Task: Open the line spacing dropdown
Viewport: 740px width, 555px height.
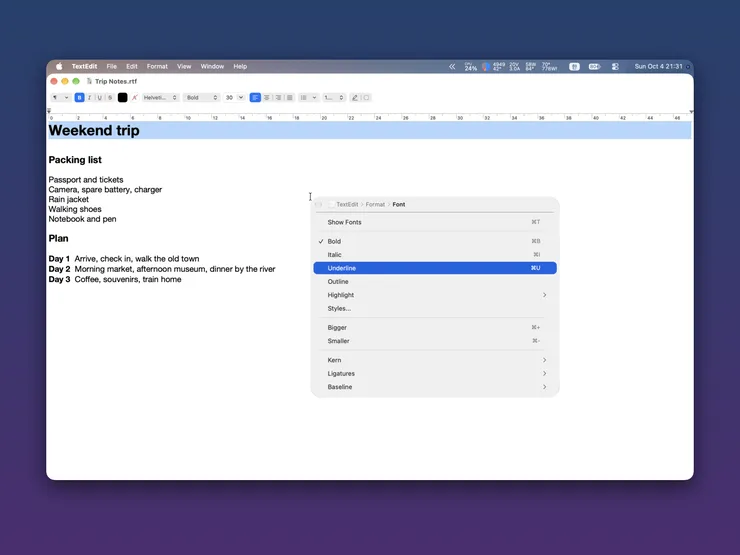Action: tap(334, 98)
